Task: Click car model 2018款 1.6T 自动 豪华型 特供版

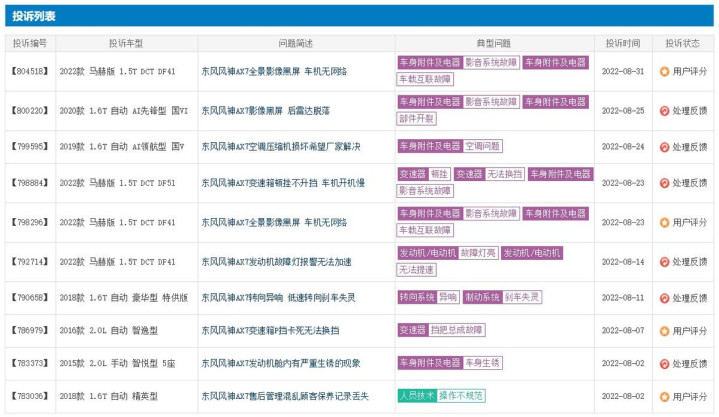Action: coord(123,298)
